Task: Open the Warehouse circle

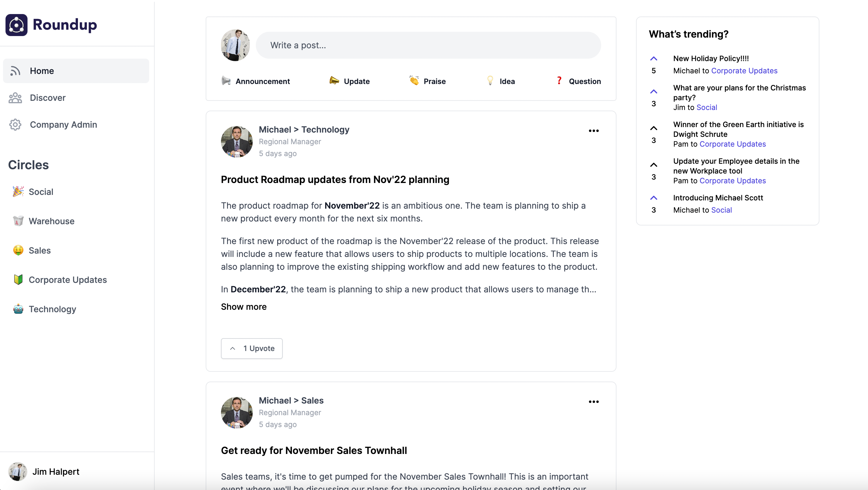Action: click(x=51, y=221)
